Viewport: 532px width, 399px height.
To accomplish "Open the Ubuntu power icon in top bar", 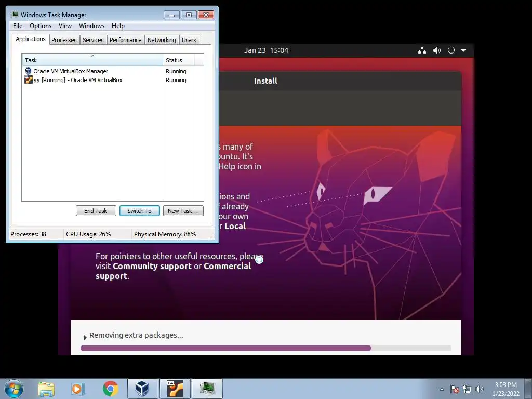I will point(451,50).
